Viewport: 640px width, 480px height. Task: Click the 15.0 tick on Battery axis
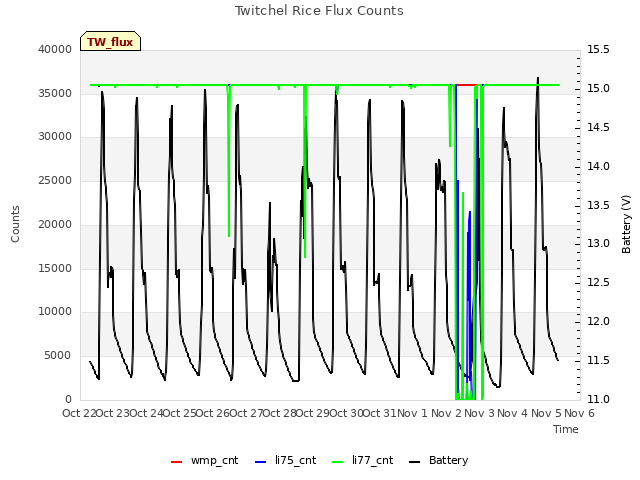coord(598,89)
